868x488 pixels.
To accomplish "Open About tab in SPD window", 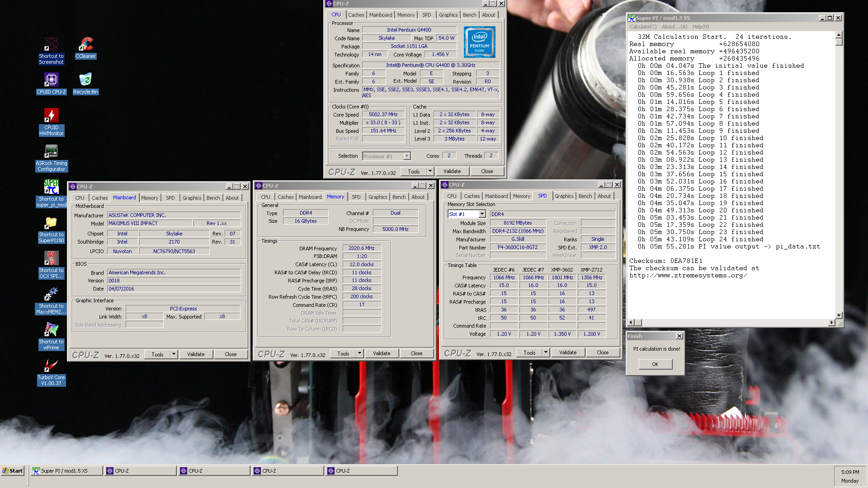I will (604, 196).
